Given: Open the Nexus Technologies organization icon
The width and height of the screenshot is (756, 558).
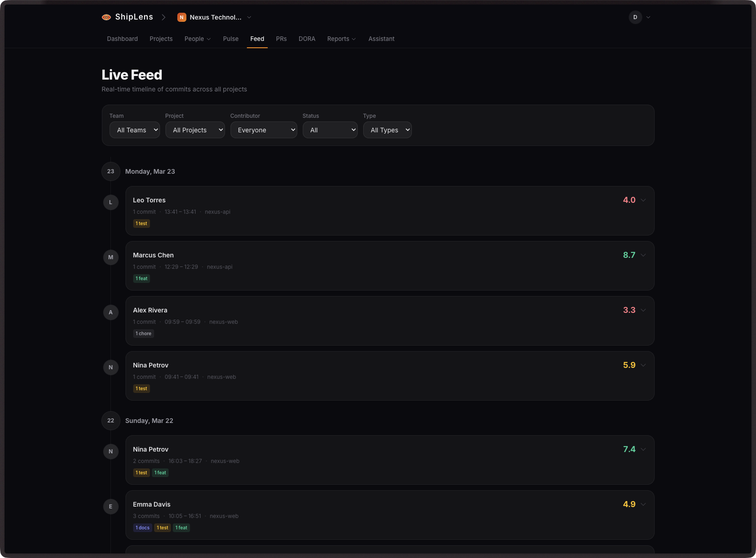Looking at the screenshot, I should [x=182, y=17].
